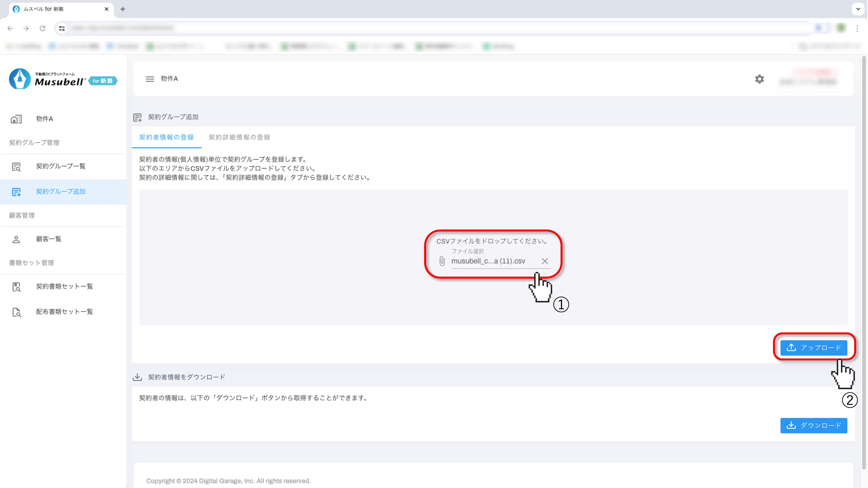This screenshot has width=868, height=488.
Task: Click the settings gear icon in header
Action: pos(759,79)
